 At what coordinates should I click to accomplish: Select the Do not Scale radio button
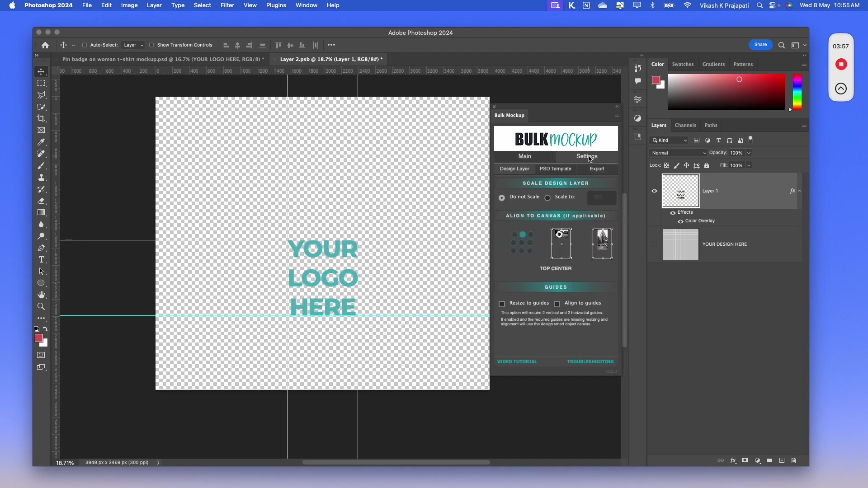(502, 197)
